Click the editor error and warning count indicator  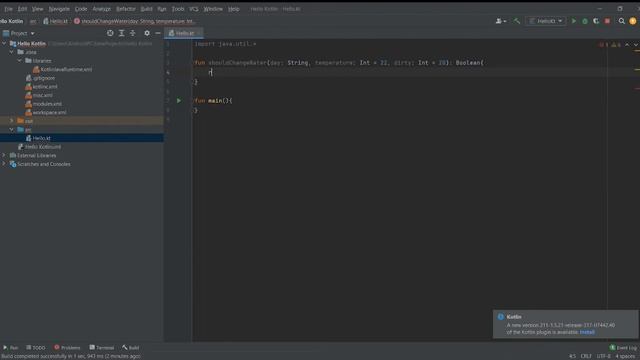[x=610, y=44]
